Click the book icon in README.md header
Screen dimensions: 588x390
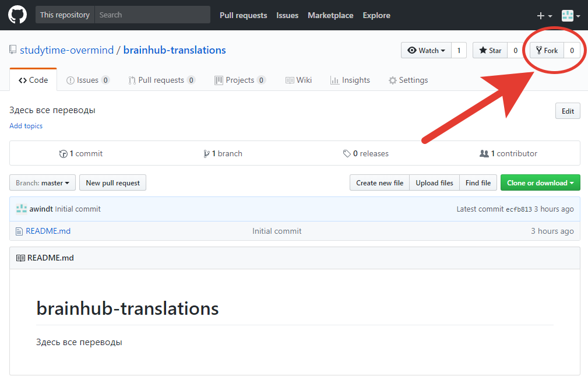20,258
